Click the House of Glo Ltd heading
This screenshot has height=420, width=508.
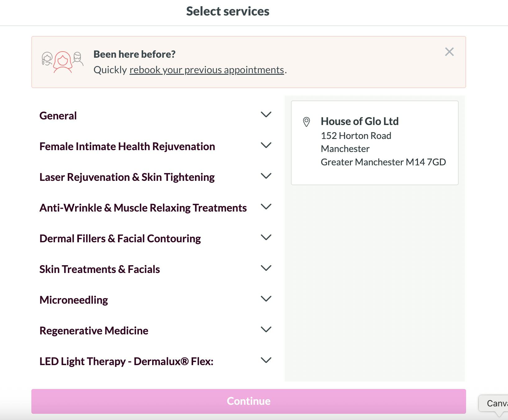click(x=360, y=121)
